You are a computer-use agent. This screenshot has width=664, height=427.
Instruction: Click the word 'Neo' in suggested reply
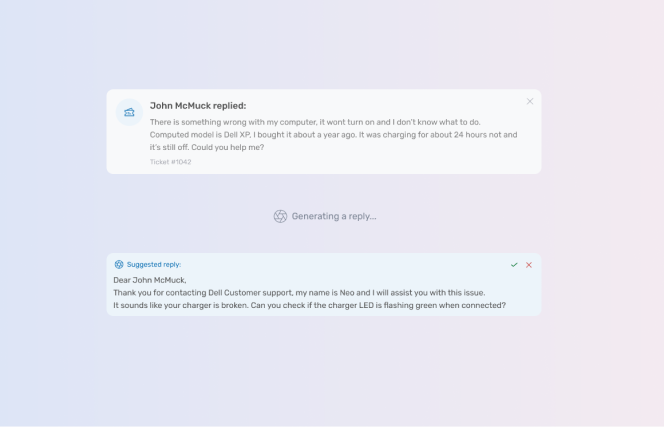click(x=346, y=293)
